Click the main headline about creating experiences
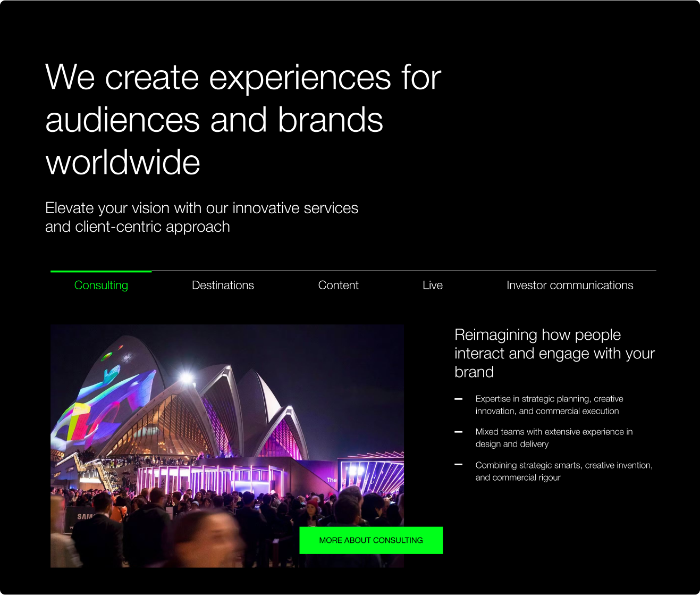 tap(243, 120)
